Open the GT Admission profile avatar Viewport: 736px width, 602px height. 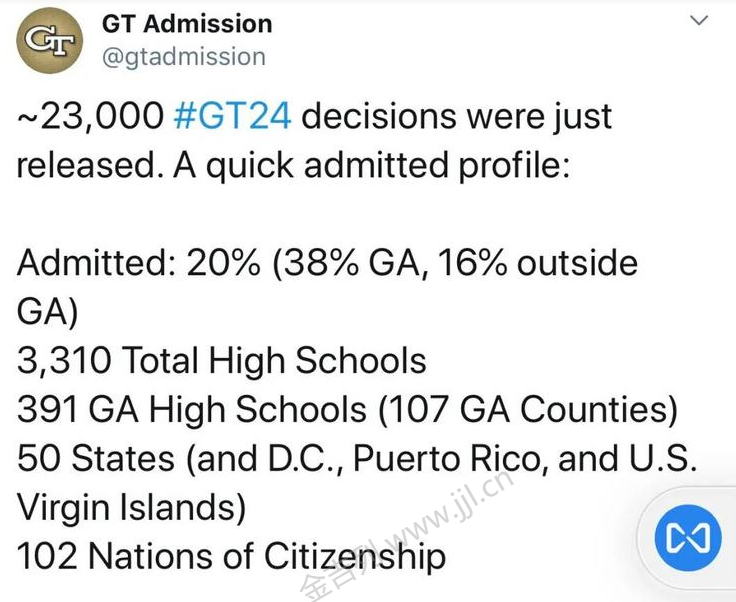50,40
